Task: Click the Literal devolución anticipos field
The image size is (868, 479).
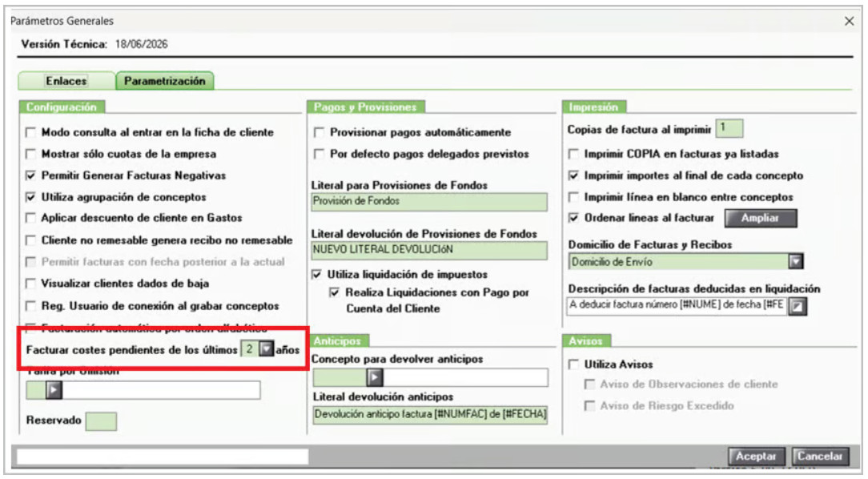Action: (430, 415)
